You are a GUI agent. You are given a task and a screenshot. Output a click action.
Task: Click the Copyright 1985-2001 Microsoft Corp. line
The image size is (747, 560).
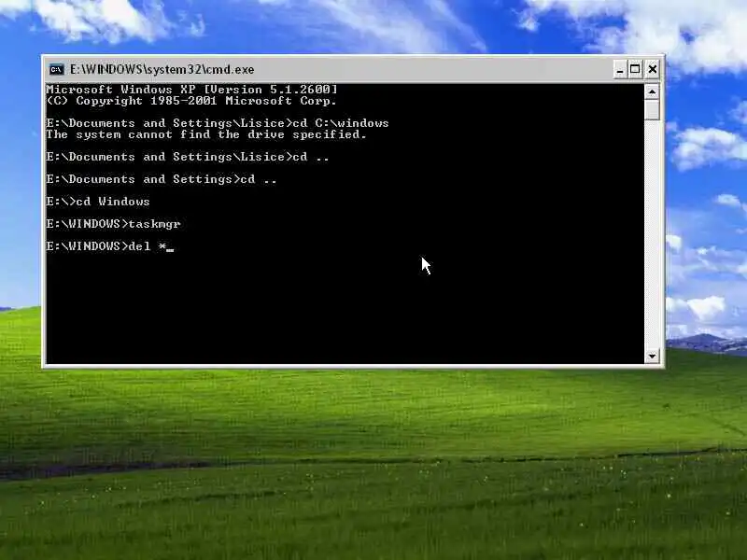[x=191, y=101]
